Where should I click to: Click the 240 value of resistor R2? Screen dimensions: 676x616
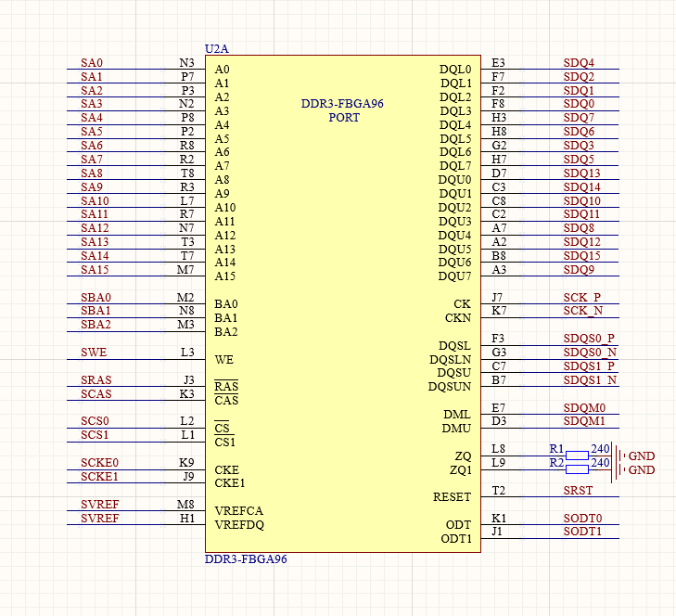[600, 463]
